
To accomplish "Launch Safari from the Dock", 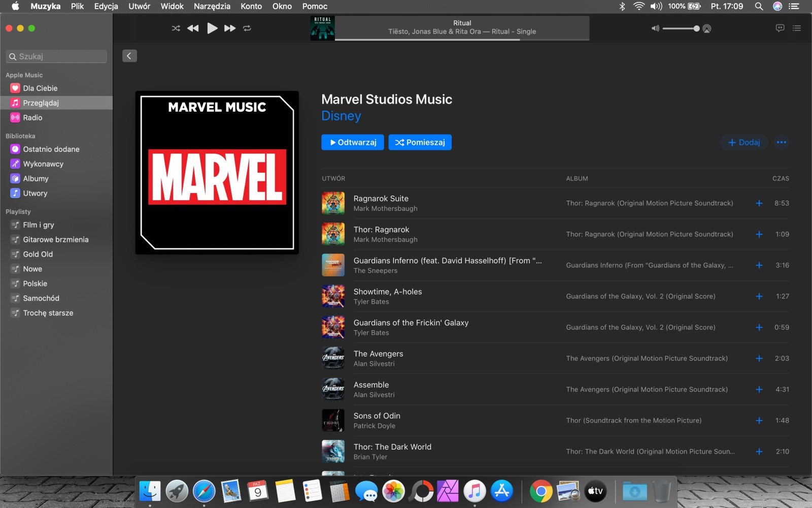I will (204, 491).
